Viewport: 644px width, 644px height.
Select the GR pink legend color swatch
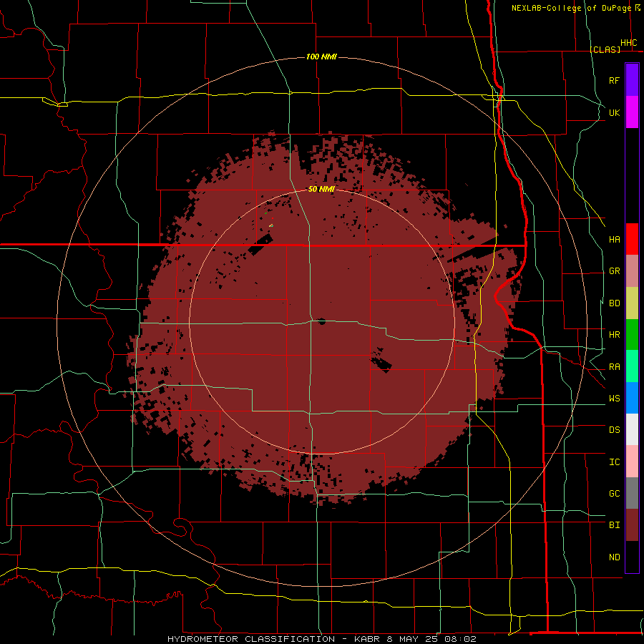coord(632,271)
